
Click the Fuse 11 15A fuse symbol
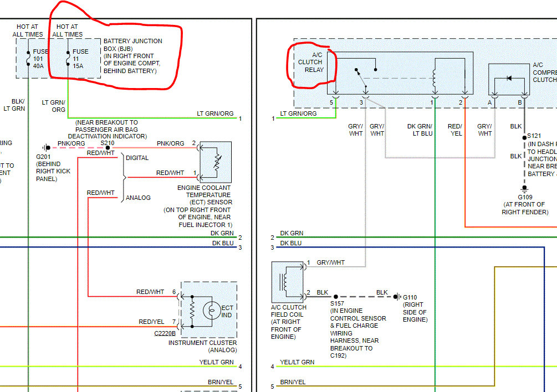pos(68,59)
